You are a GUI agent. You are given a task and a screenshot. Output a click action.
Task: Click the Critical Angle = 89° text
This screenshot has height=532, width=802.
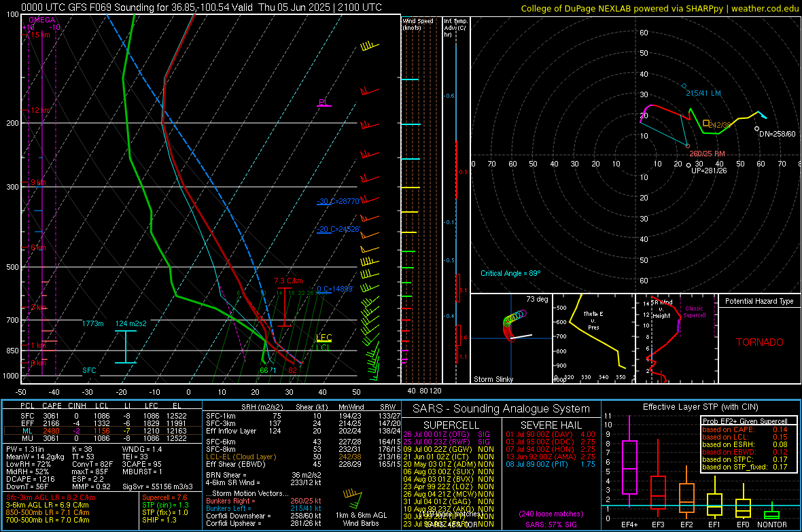(x=510, y=273)
